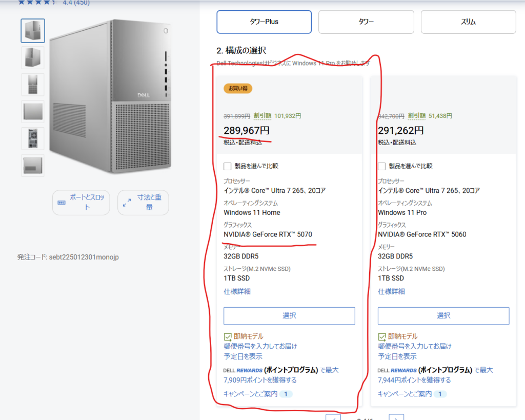Open the third thumbnail, front panel view
The image size is (525, 420).
pos(33,85)
